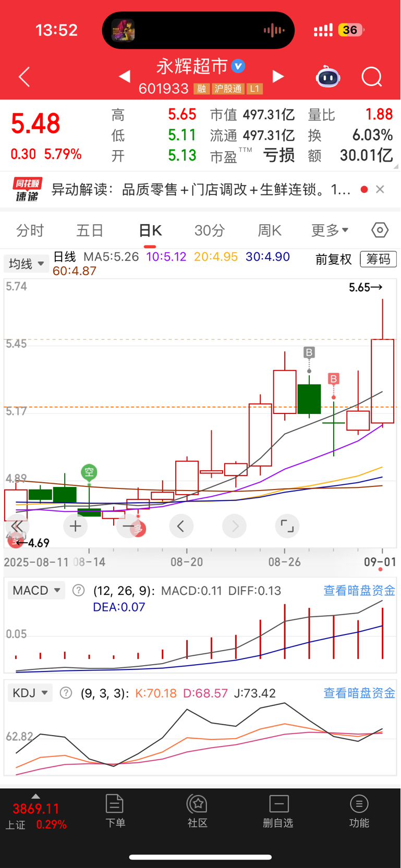
Task: Open KDJ indicator dropdown
Action: point(30,693)
